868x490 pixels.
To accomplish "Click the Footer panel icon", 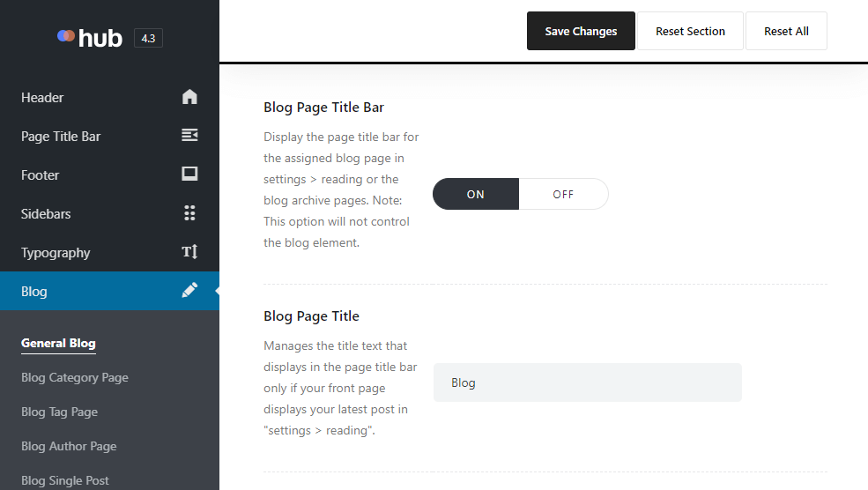I will tap(189, 174).
